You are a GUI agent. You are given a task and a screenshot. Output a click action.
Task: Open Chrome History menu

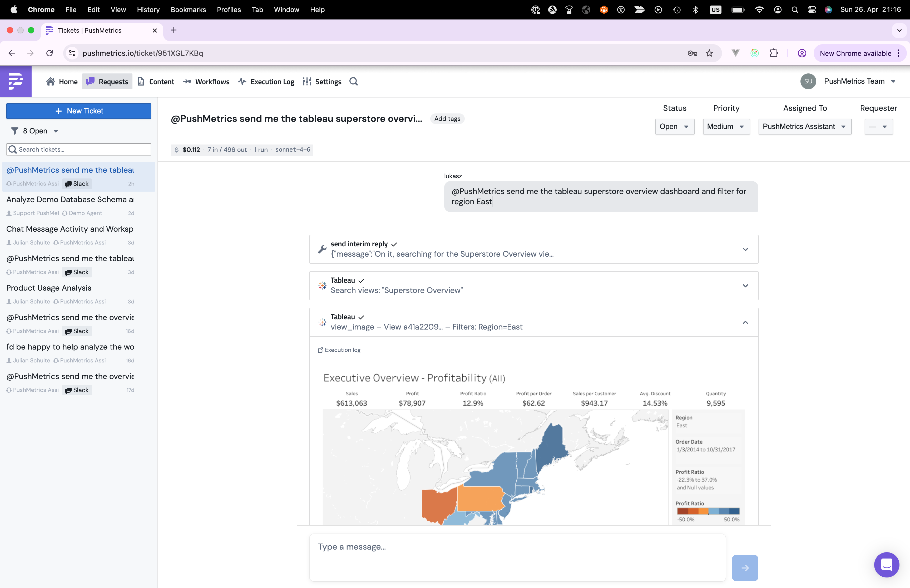[148, 9]
